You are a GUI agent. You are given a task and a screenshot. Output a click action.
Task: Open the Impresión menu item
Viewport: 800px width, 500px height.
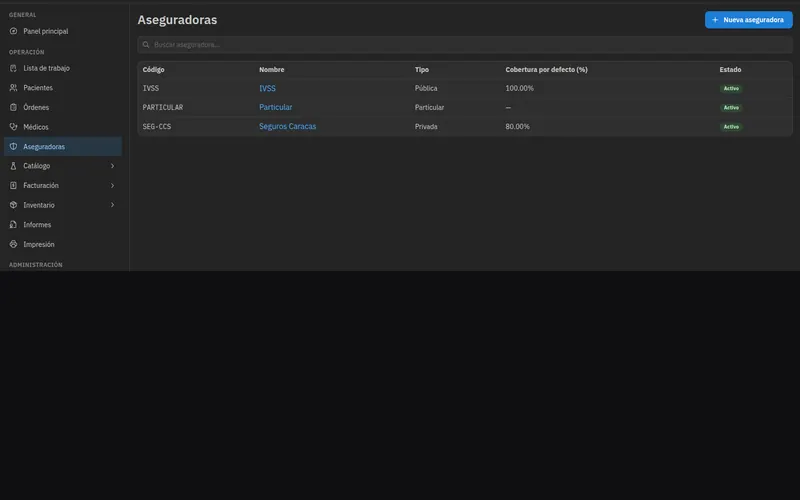tap(63, 244)
